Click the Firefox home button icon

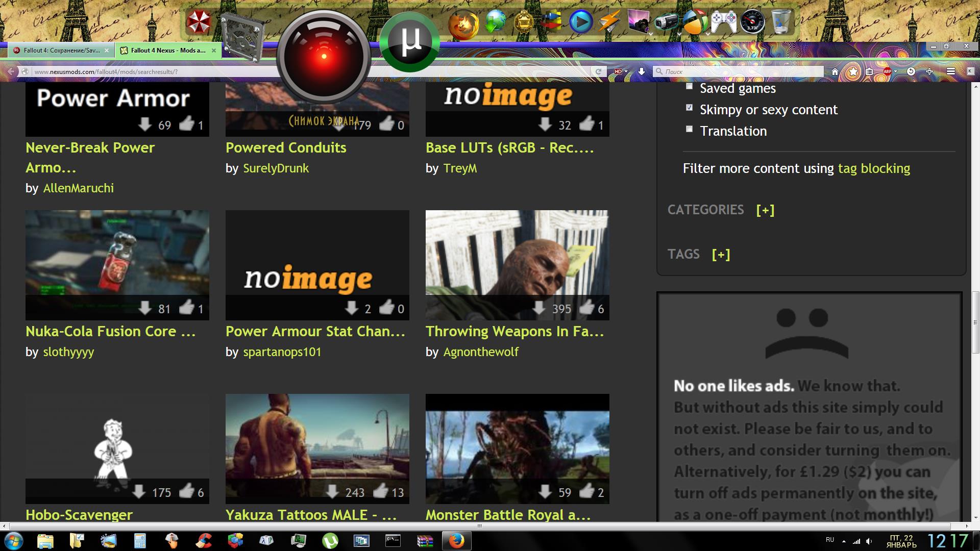click(x=835, y=72)
